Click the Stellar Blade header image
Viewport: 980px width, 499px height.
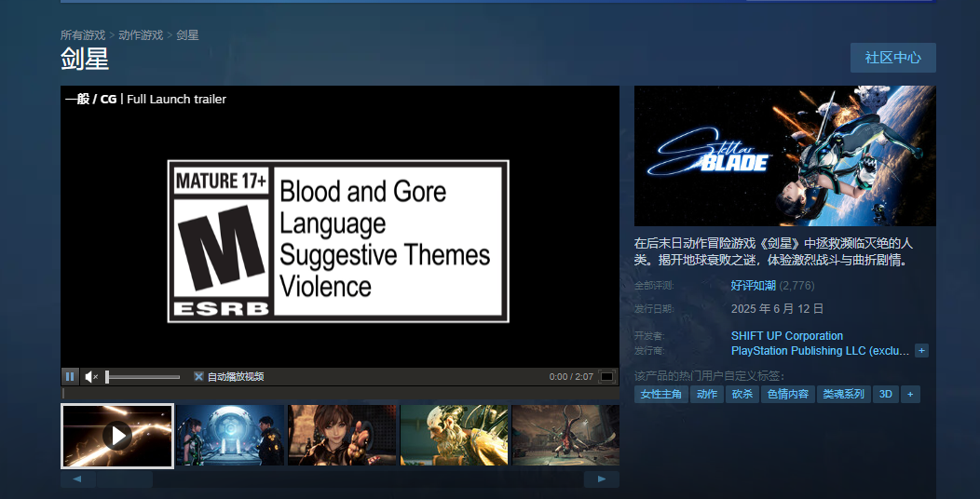click(785, 155)
